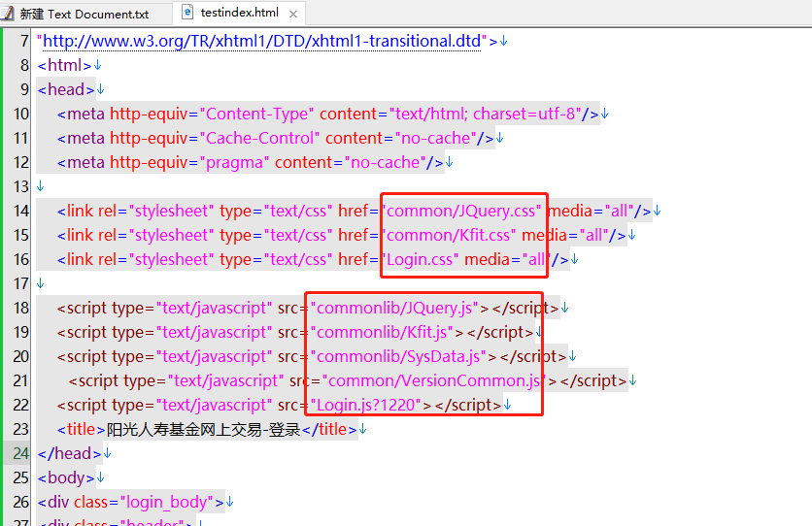
Task: Click the <body> tag on line 25
Action: 66,477
